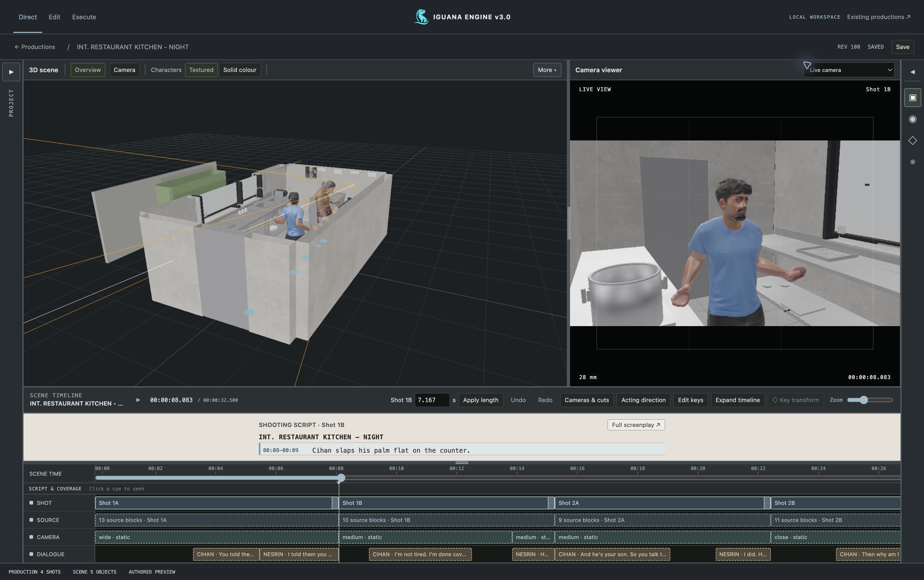924x580 pixels.
Task: Select the square panel icon in right sidebar
Action: click(x=913, y=97)
